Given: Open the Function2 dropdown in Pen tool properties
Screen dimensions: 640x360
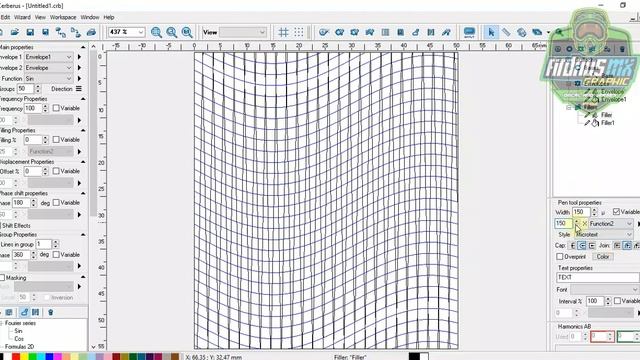Looking at the screenshot, I should click(x=611, y=224).
